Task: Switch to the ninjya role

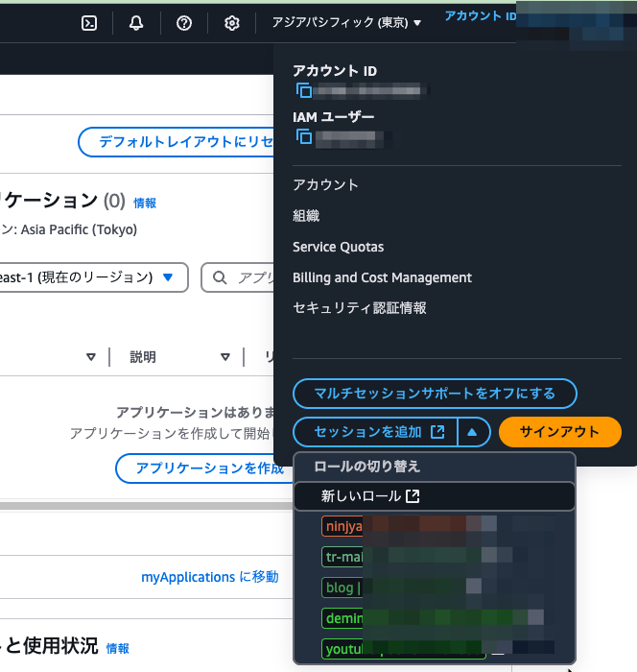Action: click(435, 526)
